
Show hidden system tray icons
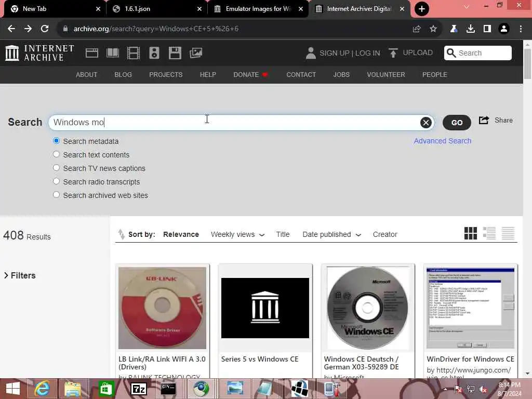(445, 389)
